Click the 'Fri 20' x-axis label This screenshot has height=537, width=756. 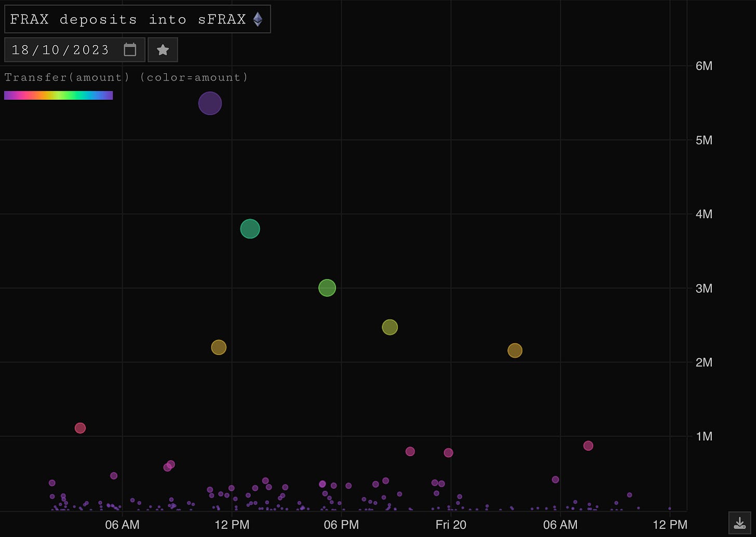click(x=451, y=525)
